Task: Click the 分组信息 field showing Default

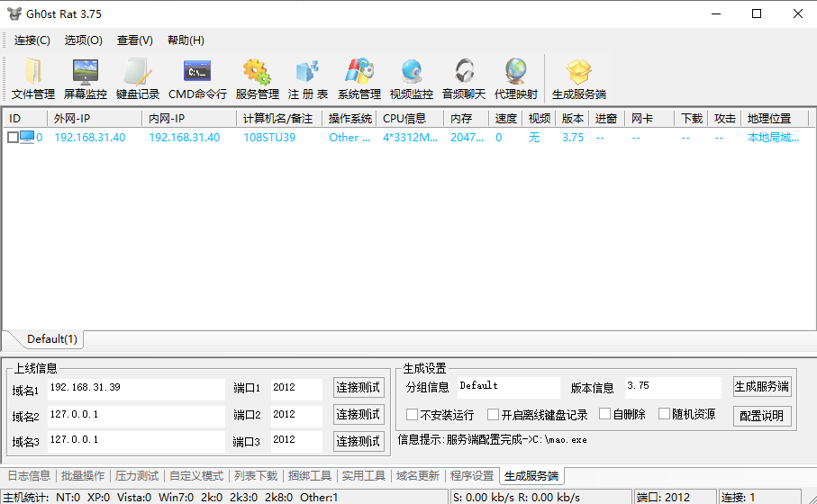Action: [x=509, y=388]
